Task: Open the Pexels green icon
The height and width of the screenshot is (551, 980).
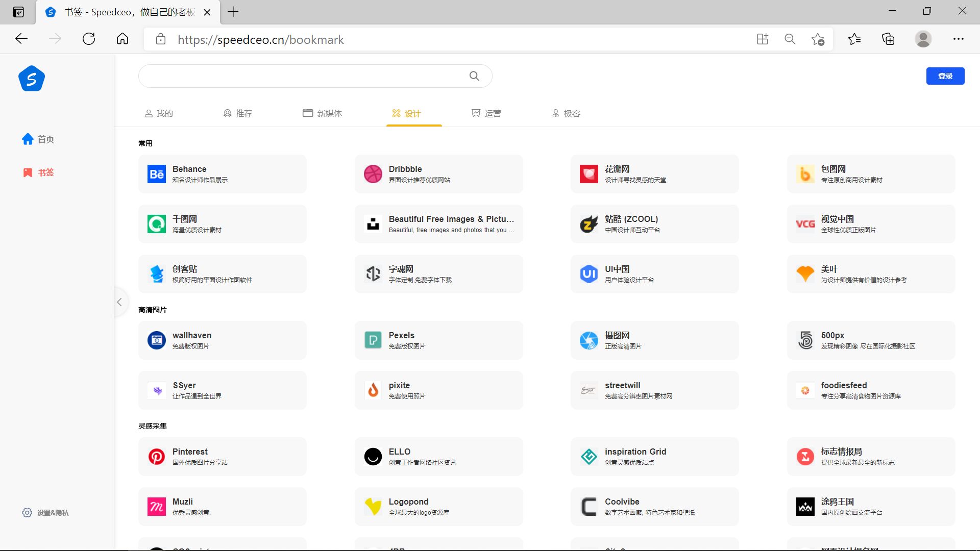Action: click(x=373, y=340)
